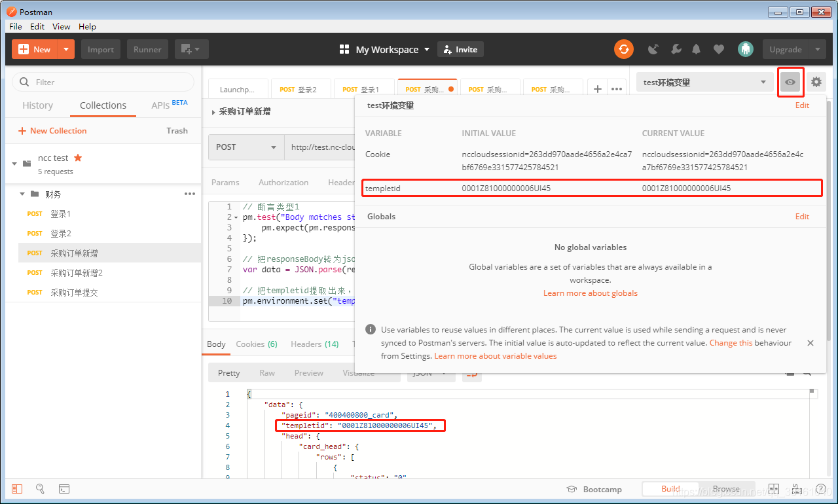Switch to the APIs tab

pos(170,105)
